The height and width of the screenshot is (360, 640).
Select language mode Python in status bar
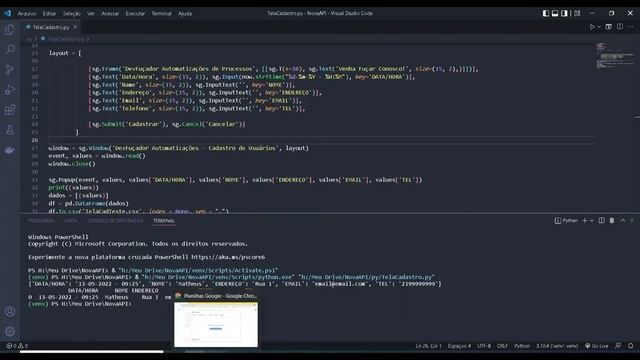(522, 346)
